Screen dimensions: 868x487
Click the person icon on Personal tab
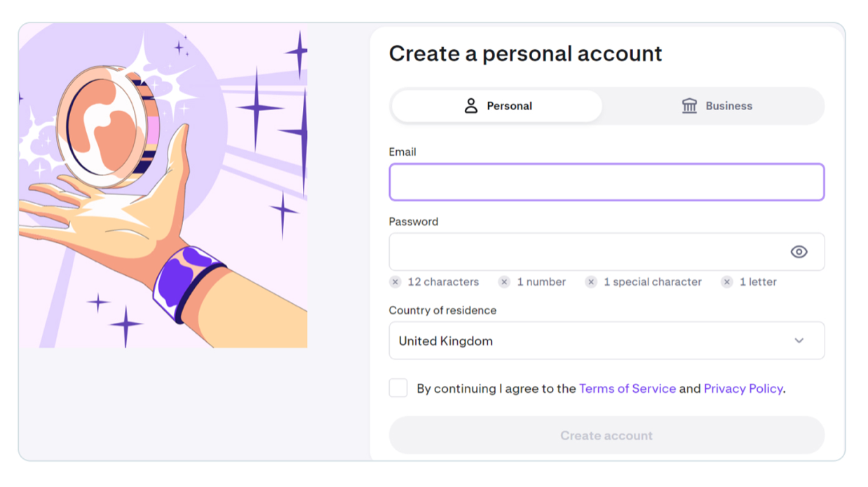tap(470, 106)
